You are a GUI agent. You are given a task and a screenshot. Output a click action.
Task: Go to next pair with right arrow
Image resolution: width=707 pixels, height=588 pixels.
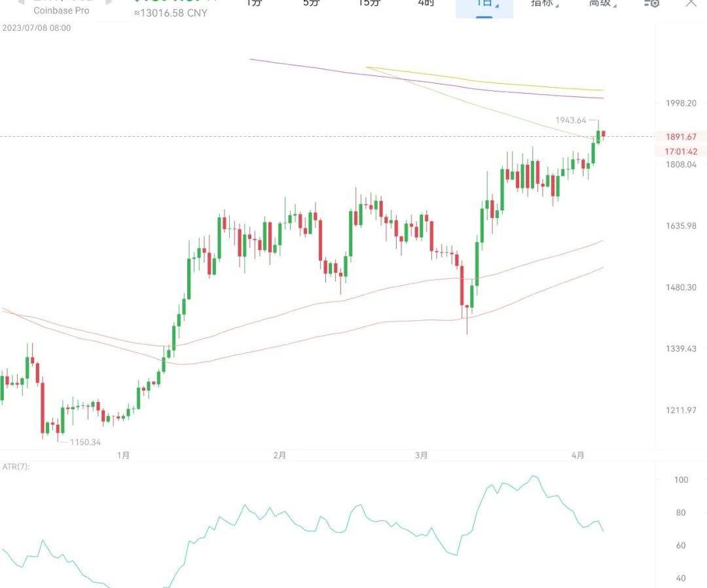(109, 2)
